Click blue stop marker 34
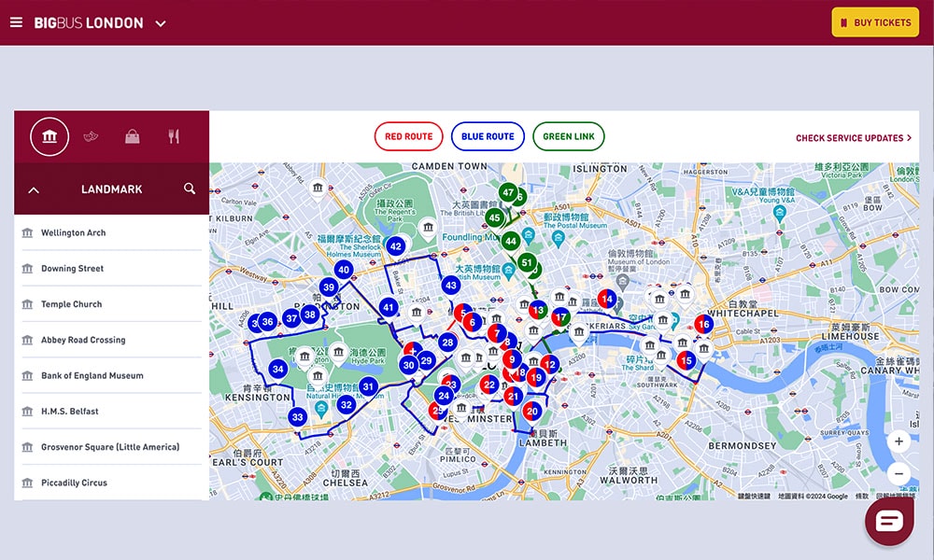This screenshot has height=560, width=934. point(278,369)
